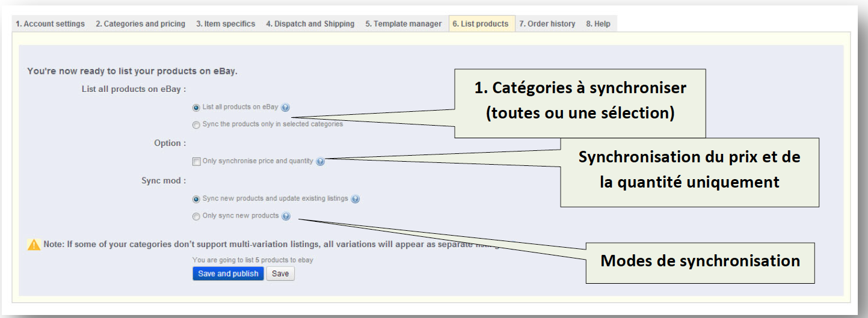This screenshot has height=318, width=868.
Task: Go to Item specifics tab
Action: click(226, 24)
